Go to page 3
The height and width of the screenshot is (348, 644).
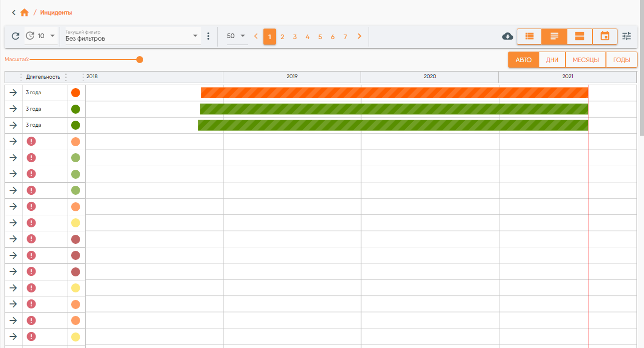tap(295, 37)
